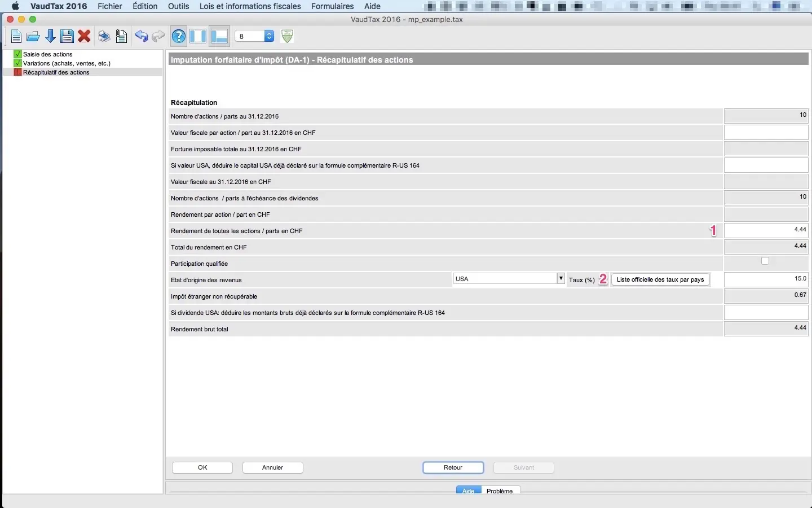Click red warning icon beside Récapitulatif des actions
Viewport: 812px width, 508px height.
click(17, 72)
